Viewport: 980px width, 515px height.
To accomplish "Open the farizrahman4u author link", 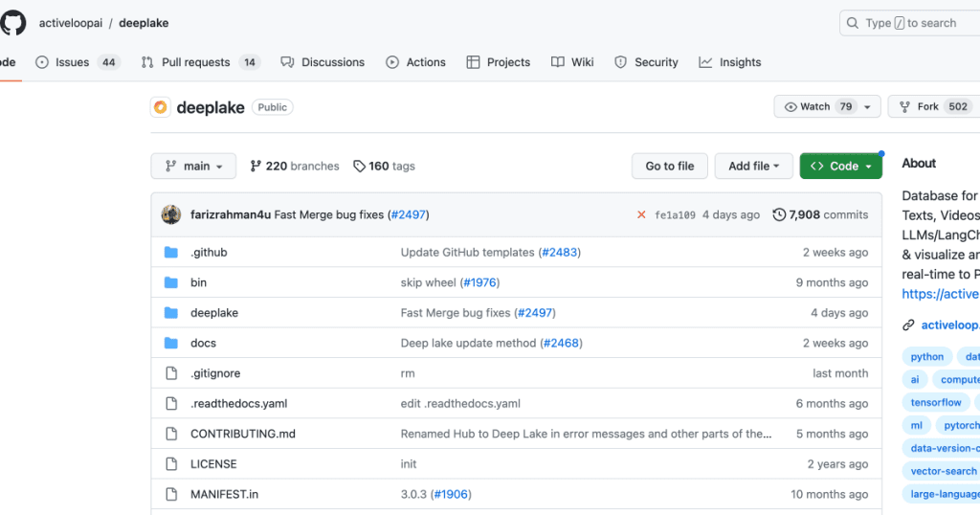I will (231, 214).
